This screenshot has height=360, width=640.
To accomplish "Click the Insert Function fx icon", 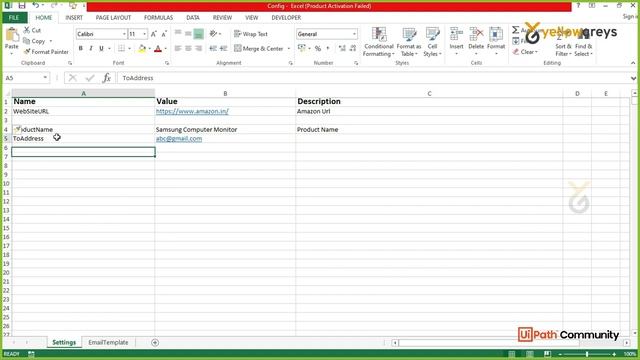I will (x=107, y=78).
